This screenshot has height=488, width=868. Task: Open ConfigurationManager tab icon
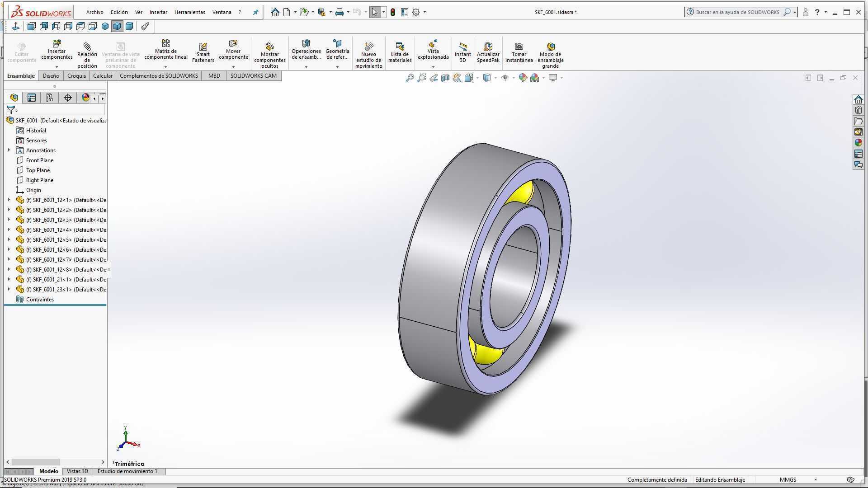click(50, 98)
